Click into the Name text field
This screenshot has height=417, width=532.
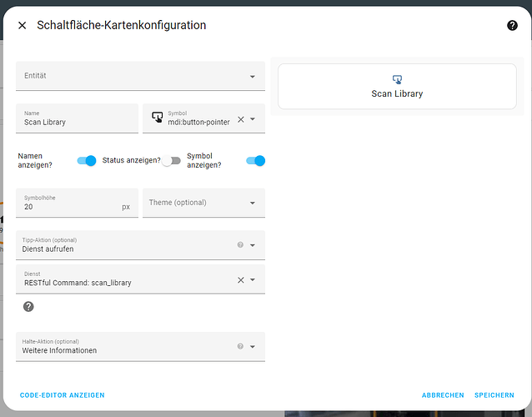tap(77, 122)
